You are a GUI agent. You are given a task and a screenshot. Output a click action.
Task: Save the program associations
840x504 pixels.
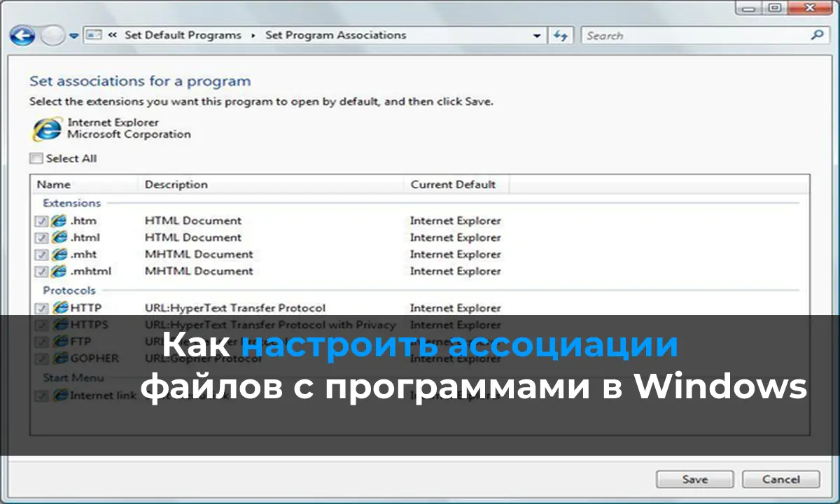(695, 479)
